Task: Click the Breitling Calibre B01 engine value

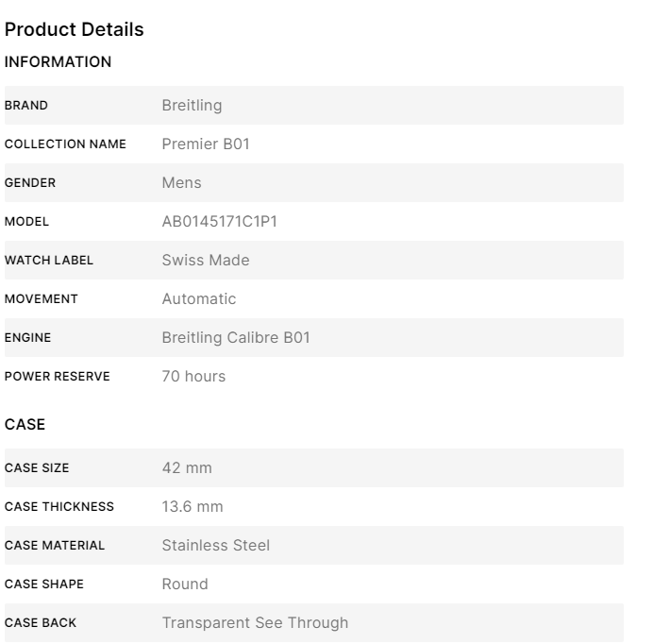Action: coord(235,338)
